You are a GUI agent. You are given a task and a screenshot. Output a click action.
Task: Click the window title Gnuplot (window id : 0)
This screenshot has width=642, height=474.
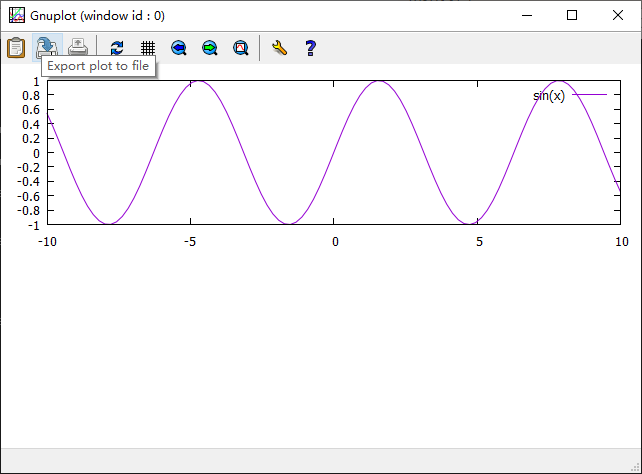tap(97, 16)
